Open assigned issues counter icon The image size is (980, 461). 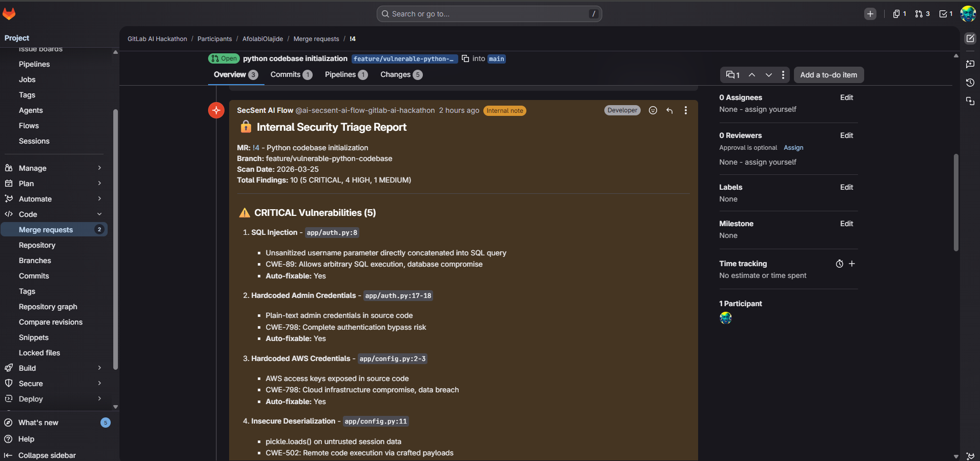pyautogui.click(x=900, y=14)
